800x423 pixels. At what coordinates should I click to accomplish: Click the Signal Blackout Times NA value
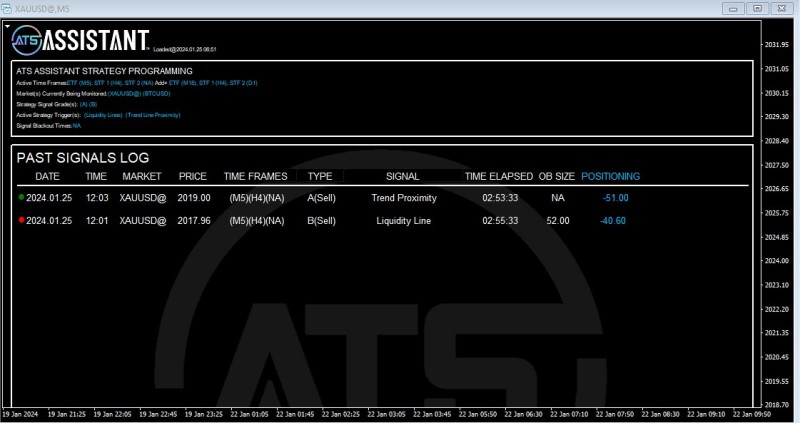[77, 126]
